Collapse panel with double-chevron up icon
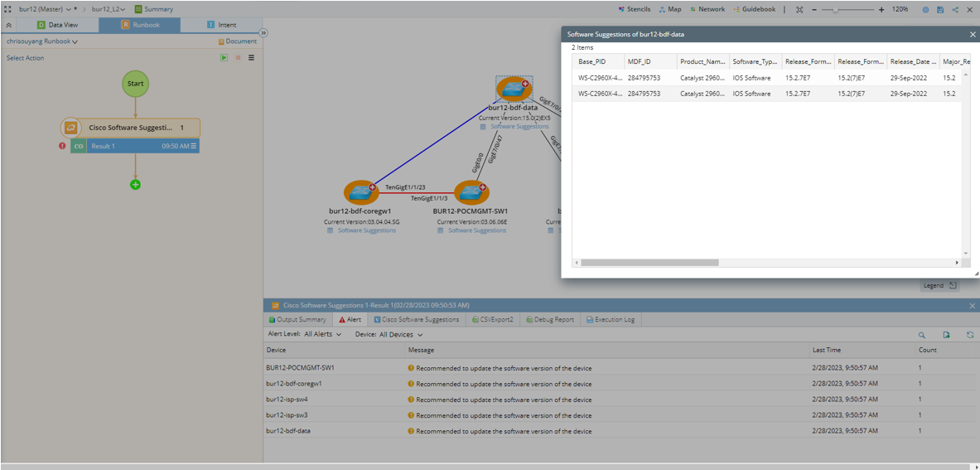The width and height of the screenshot is (980, 470). (8, 25)
